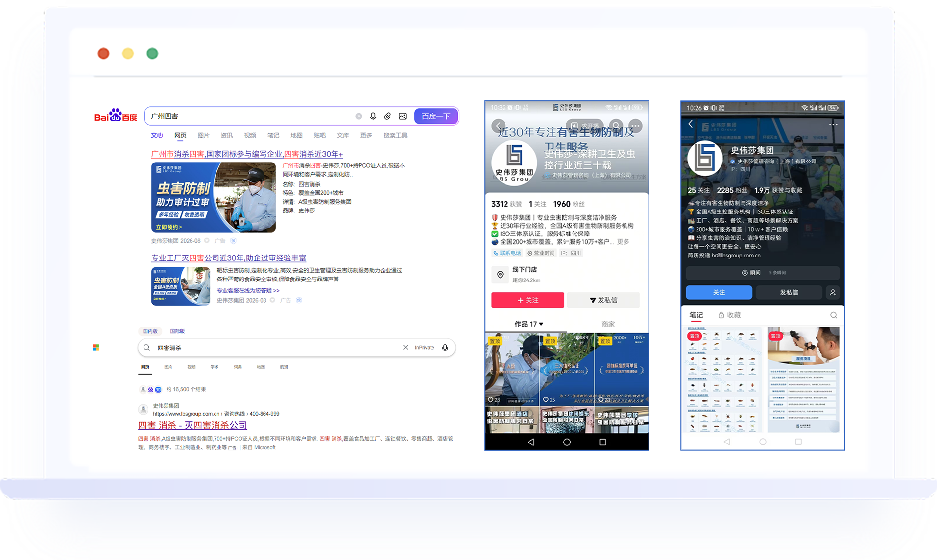
Task: Switch to the 商家 tab
Action: pos(608,324)
